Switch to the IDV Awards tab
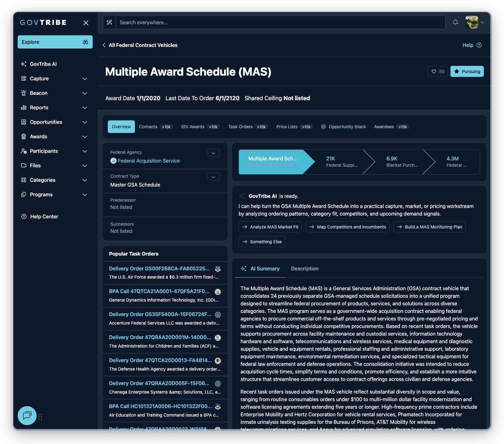Screen dimensions: 504x444 [200, 127]
